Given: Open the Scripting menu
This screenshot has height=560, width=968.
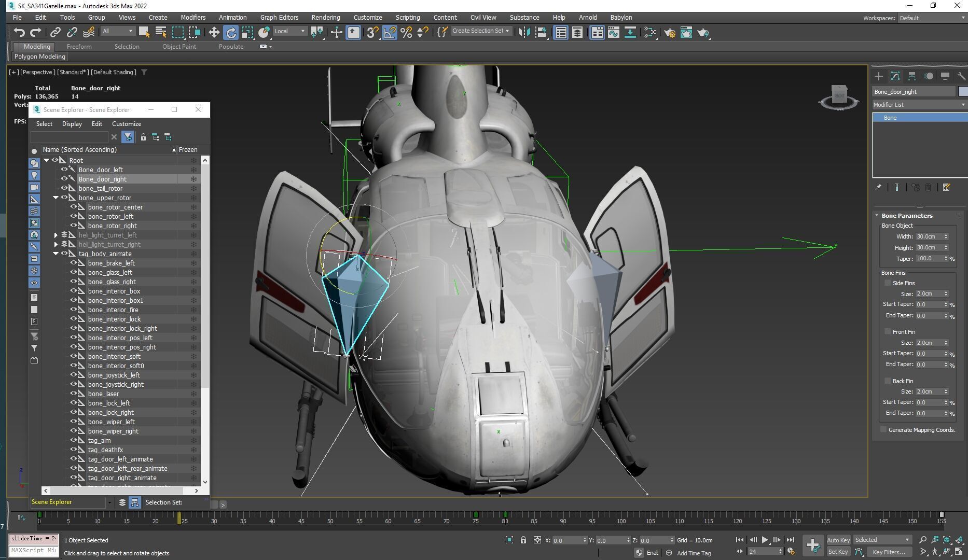Looking at the screenshot, I should (x=408, y=17).
